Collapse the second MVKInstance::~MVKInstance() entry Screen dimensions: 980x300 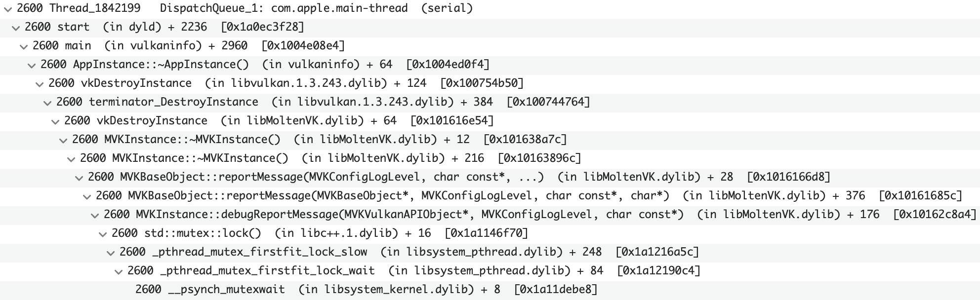pos(71,158)
